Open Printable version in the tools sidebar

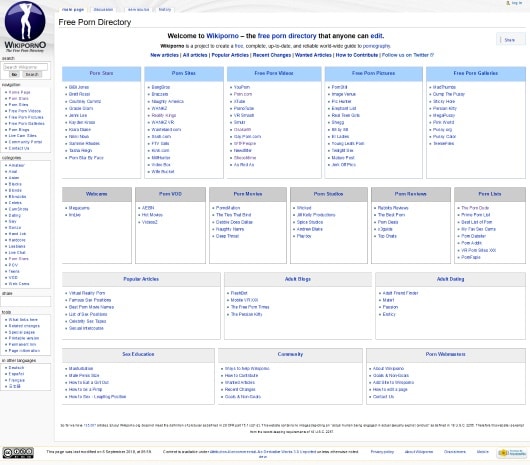point(24,338)
